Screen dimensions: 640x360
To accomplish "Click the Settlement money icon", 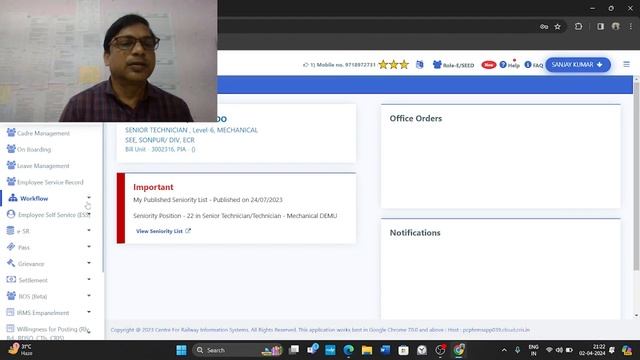I will [x=11, y=280].
